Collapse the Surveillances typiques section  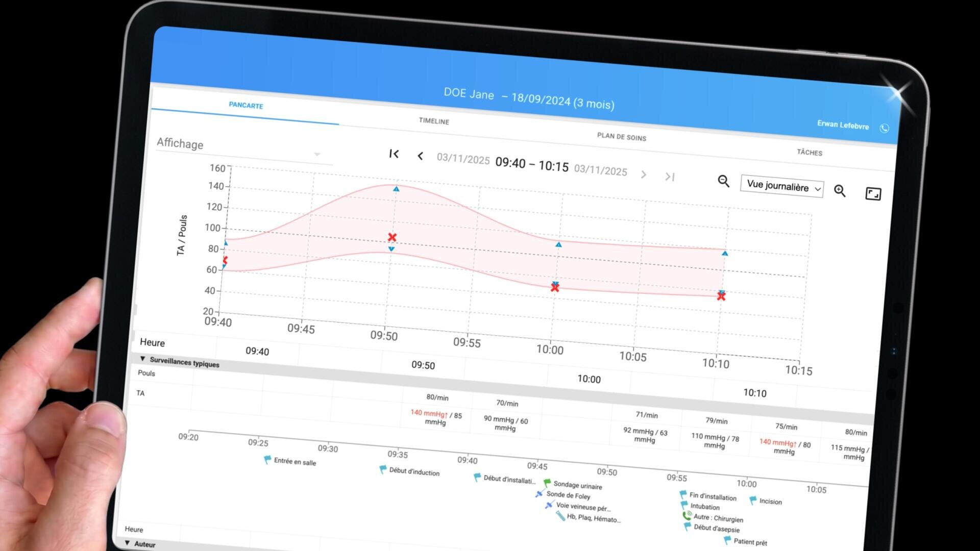click(143, 359)
